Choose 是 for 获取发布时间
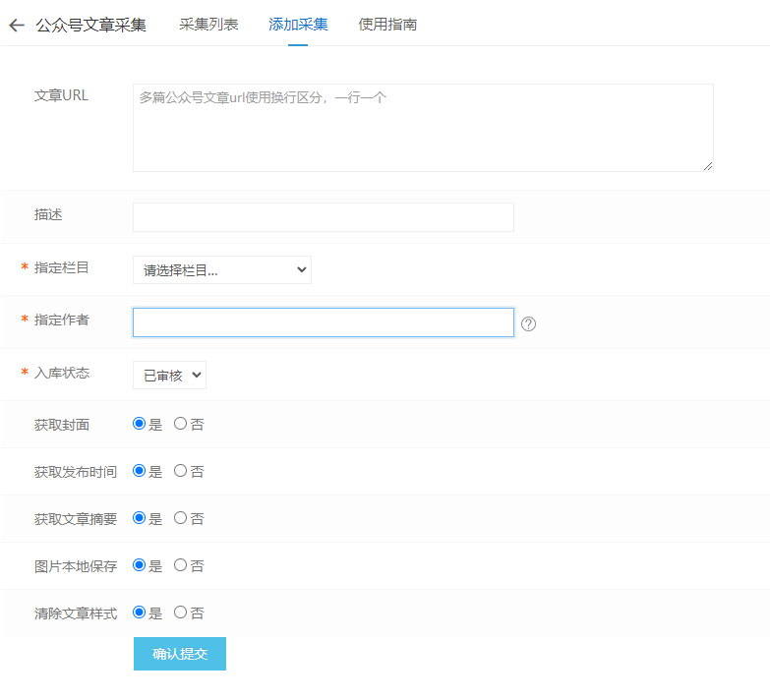The image size is (770, 700). [139, 471]
